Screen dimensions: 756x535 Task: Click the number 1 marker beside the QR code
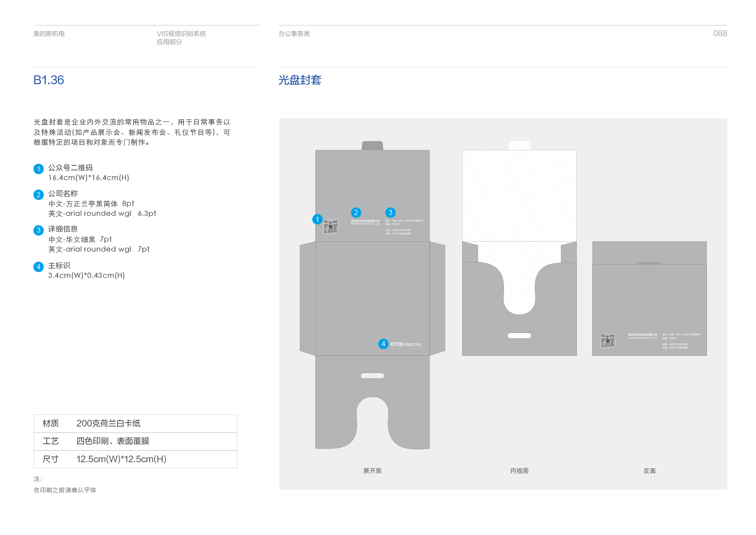tap(317, 219)
